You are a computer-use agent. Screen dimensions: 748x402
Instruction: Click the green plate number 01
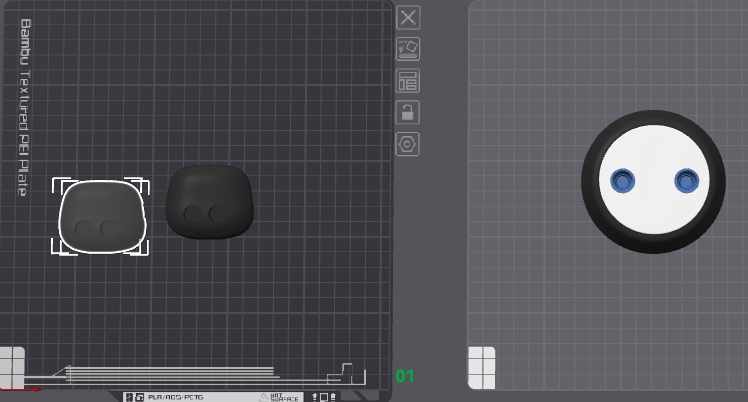coord(405,376)
